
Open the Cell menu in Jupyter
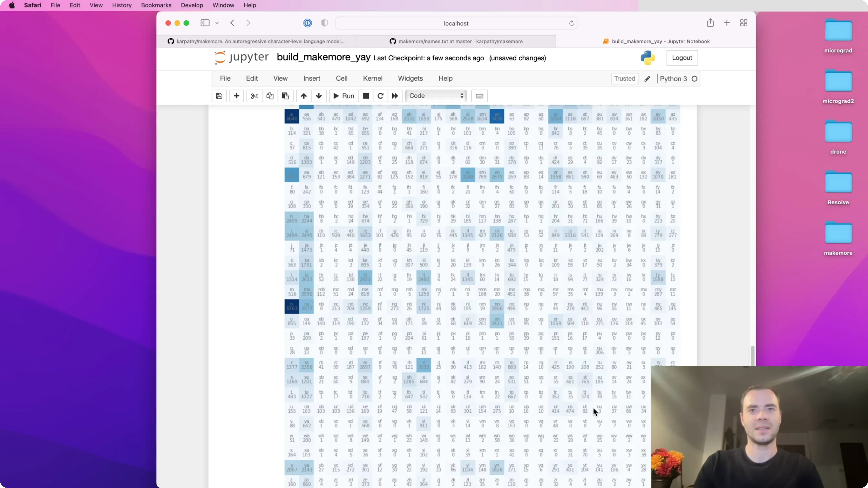pyautogui.click(x=342, y=78)
